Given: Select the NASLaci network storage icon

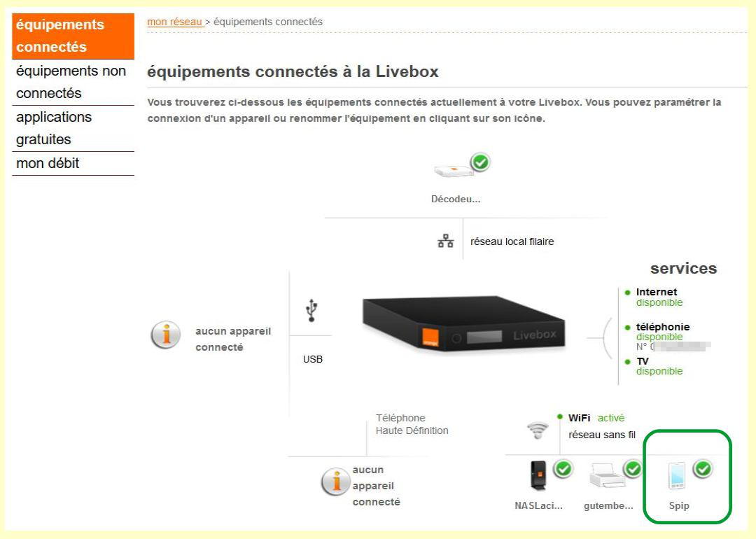Looking at the screenshot, I should point(538,475).
